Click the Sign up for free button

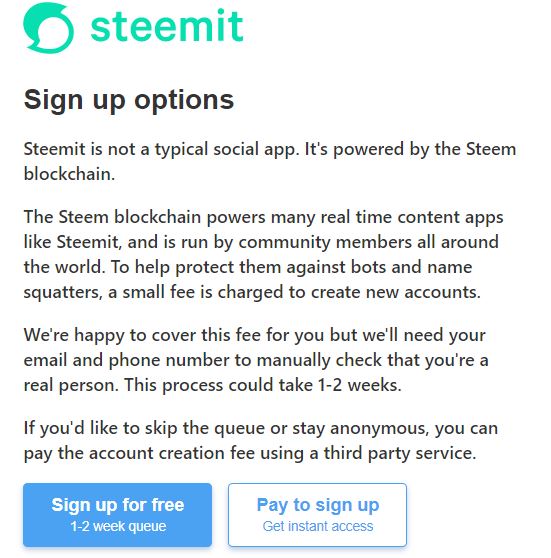[117, 515]
